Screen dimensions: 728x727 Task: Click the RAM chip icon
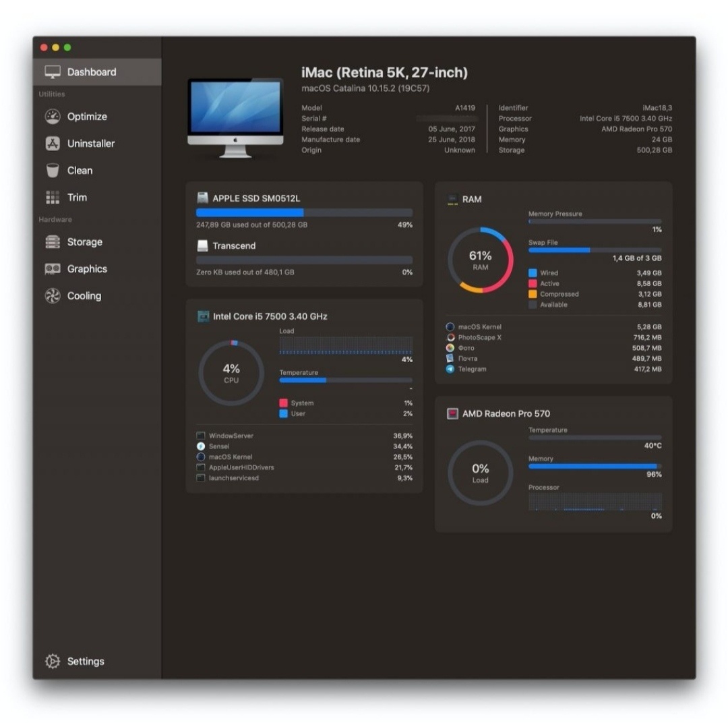(452, 200)
